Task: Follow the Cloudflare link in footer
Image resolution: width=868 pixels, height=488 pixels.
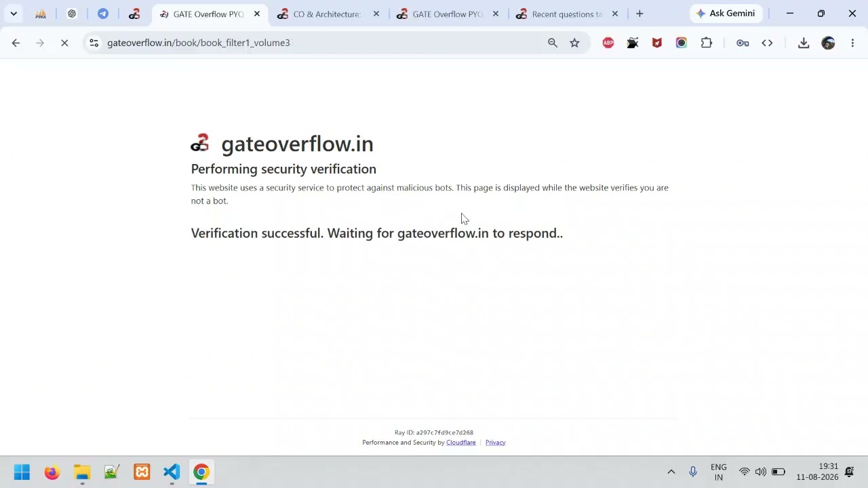Action: (461, 443)
